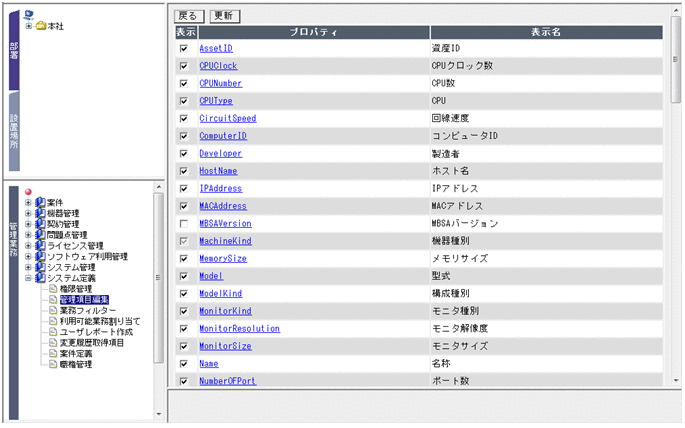Click the management tree scroll down arrow
The height and width of the screenshot is (428, 685).
point(159,414)
